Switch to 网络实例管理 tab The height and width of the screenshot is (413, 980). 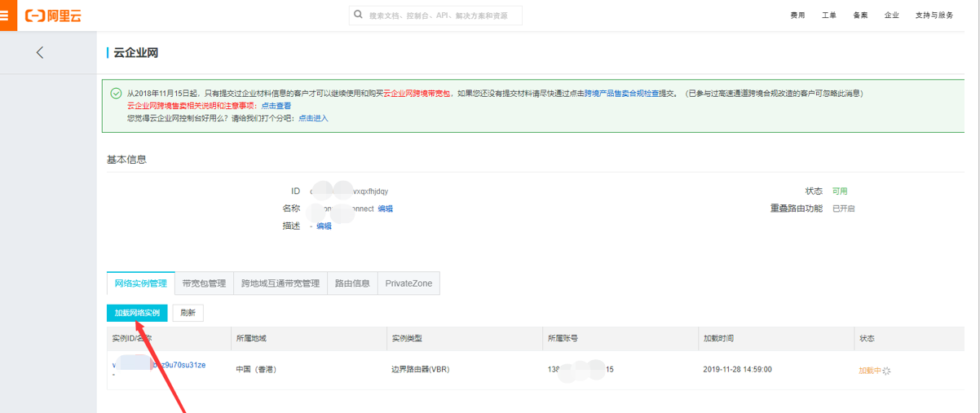pos(140,283)
